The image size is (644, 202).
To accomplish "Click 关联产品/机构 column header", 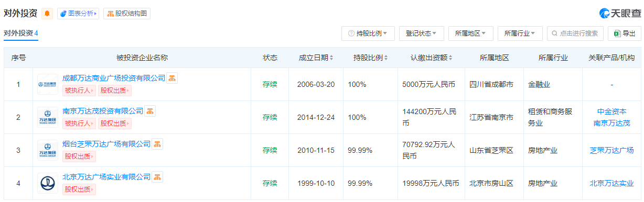I will click(x=611, y=58).
